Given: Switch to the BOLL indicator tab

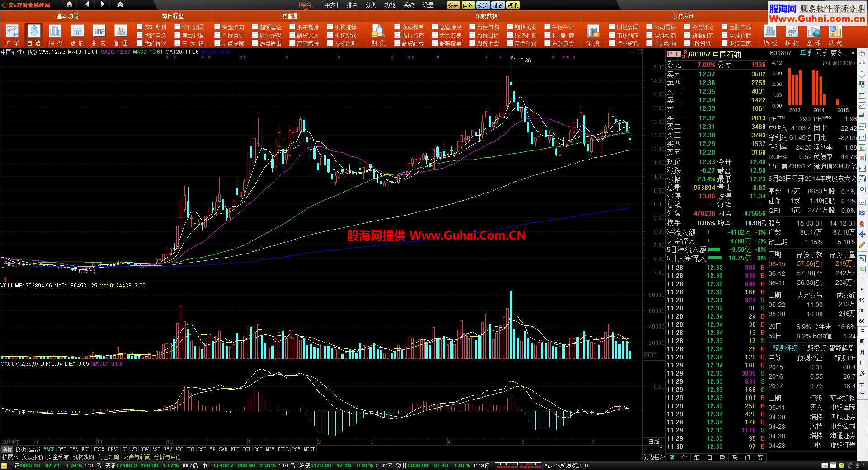Looking at the screenshot, I should pyautogui.click(x=283, y=450).
